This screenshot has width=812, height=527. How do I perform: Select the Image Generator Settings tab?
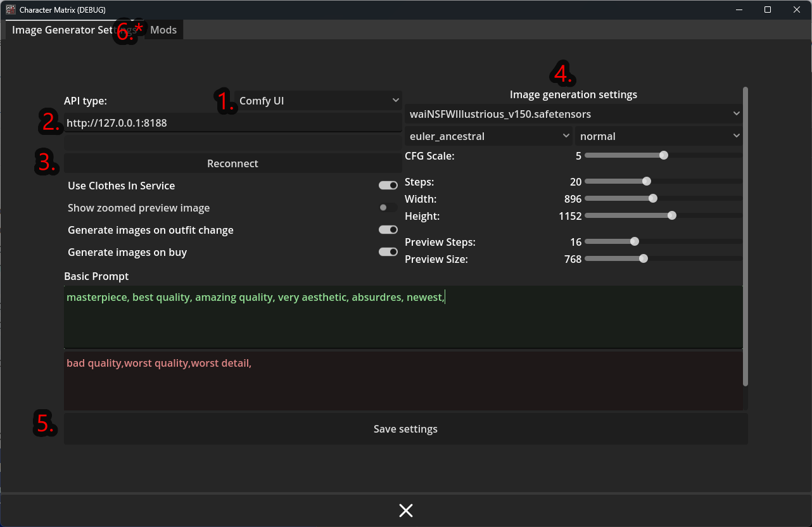pyautogui.click(x=63, y=30)
